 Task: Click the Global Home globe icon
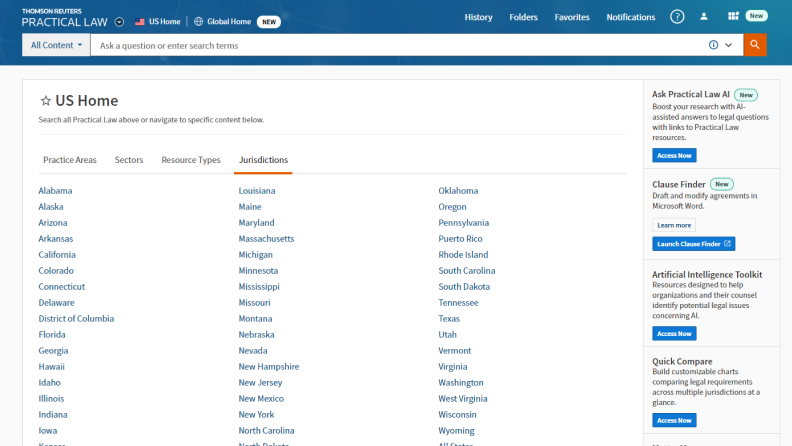(198, 21)
